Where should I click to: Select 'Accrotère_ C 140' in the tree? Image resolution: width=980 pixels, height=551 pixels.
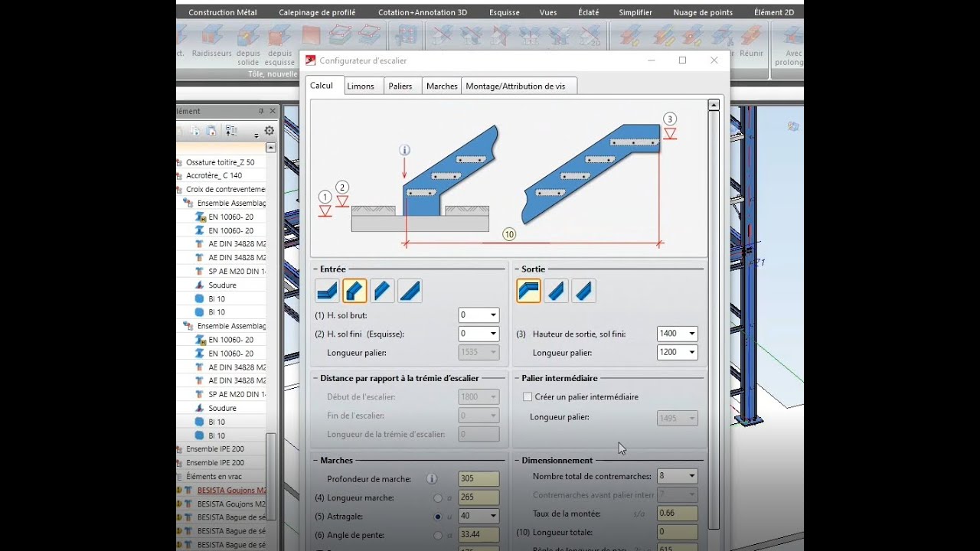[x=214, y=176]
